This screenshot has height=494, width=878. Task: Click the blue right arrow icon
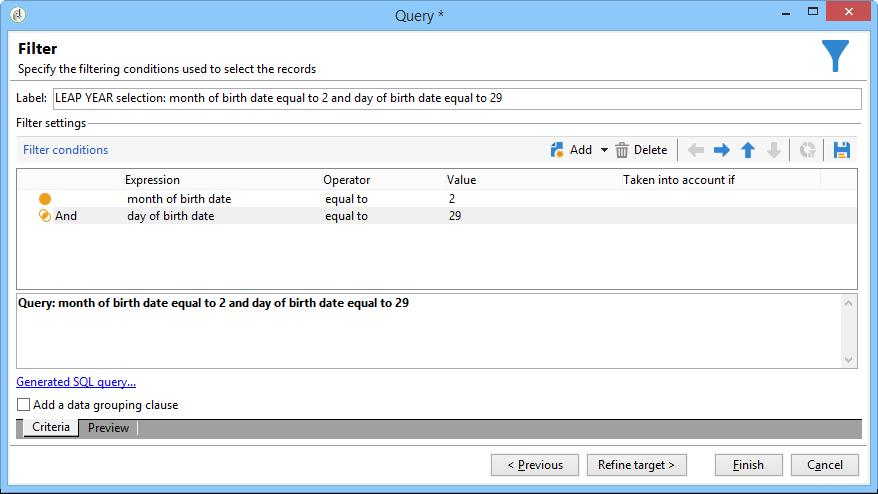(x=721, y=150)
